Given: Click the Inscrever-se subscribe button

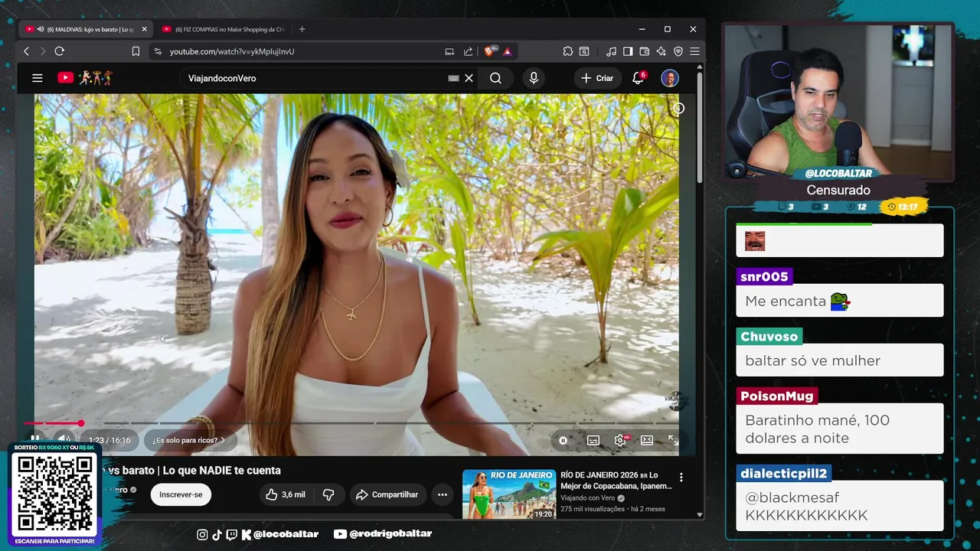Looking at the screenshot, I should click(x=181, y=494).
